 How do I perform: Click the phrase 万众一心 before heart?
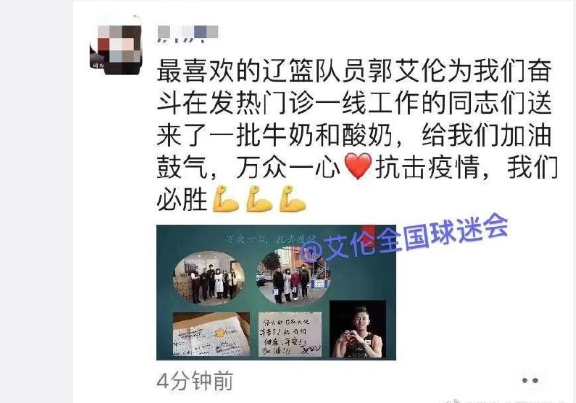288,167
